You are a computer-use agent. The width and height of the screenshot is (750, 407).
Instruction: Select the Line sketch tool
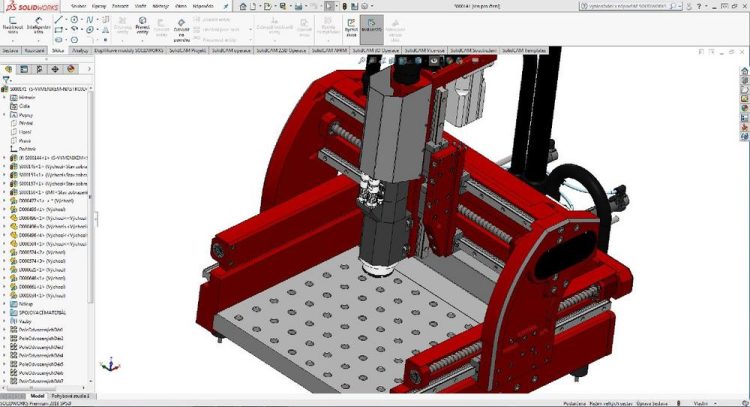coord(58,19)
